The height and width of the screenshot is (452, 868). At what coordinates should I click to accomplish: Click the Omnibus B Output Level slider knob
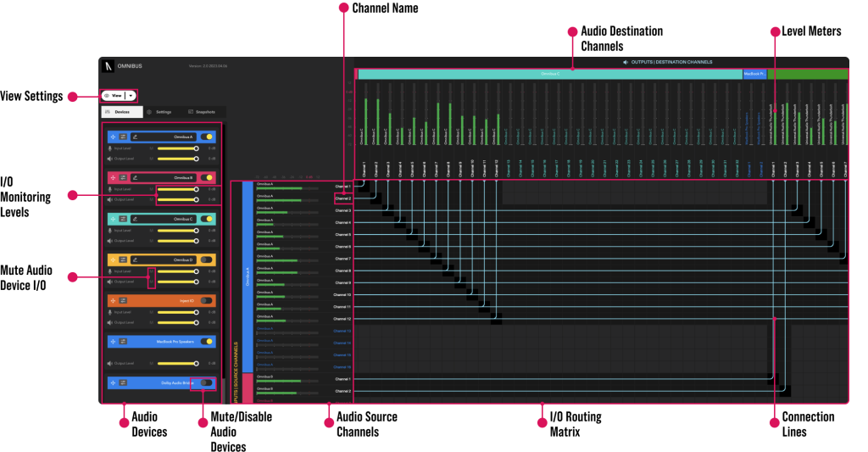pyautogui.click(x=196, y=200)
